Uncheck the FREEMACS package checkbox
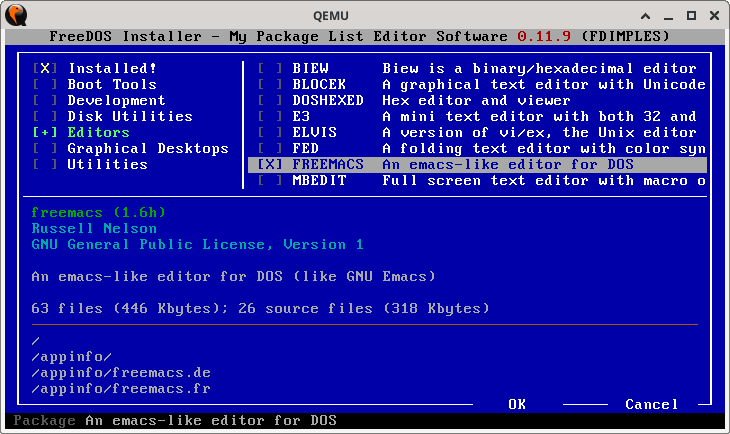 [270, 164]
